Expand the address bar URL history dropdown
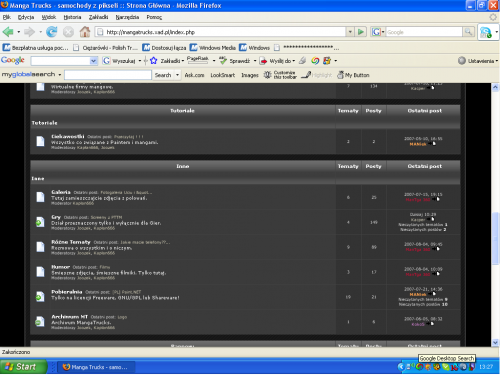Image resolution: width=500 pixels, height=375 pixels. [x=350, y=32]
